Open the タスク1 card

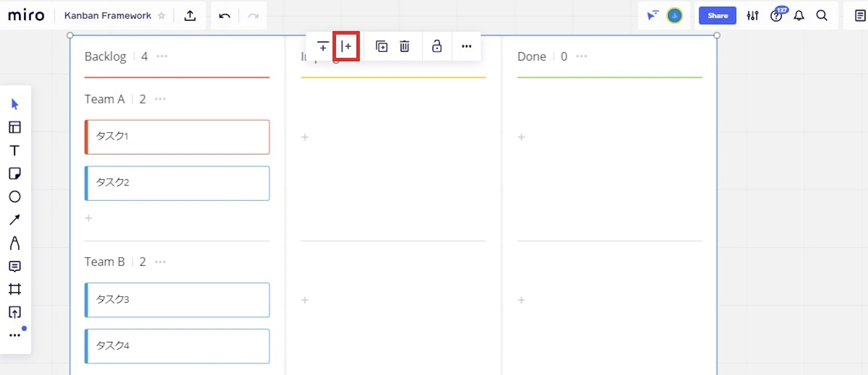click(x=177, y=137)
